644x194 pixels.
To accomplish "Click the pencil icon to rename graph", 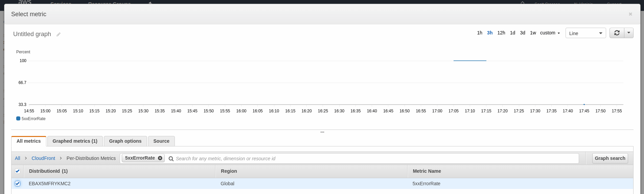I will (59, 34).
